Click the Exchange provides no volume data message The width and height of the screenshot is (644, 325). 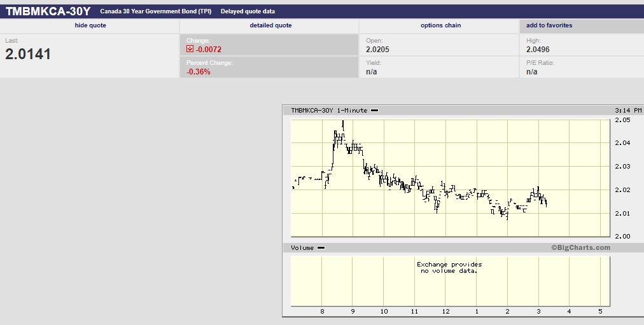[449, 268]
